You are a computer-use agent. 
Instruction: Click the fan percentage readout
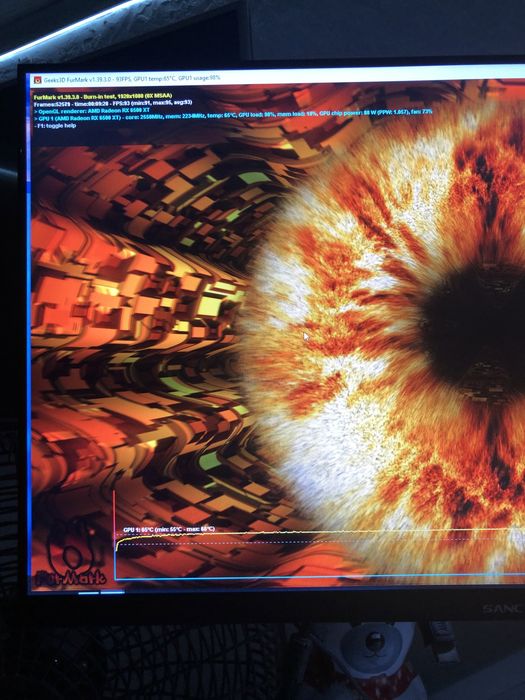point(423,112)
